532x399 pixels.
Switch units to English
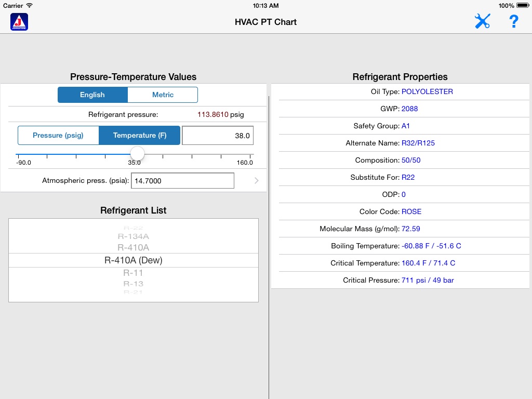pyautogui.click(x=92, y=95)
